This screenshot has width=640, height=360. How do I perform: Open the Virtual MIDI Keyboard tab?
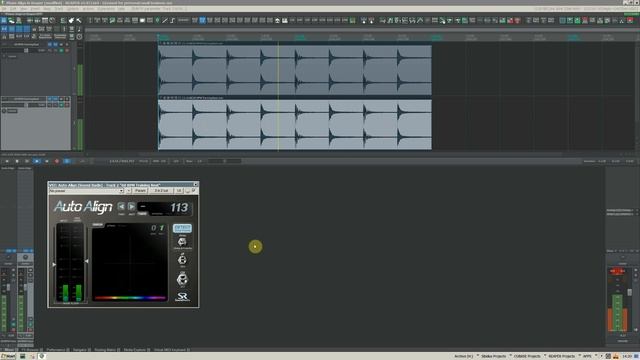click(x=171, y=350)
